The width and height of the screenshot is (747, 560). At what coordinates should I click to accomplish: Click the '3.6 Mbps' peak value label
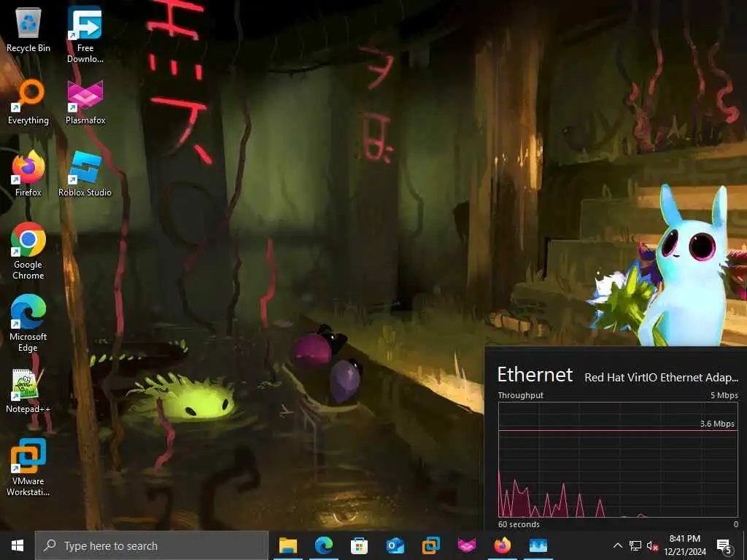tap(717, 424)
